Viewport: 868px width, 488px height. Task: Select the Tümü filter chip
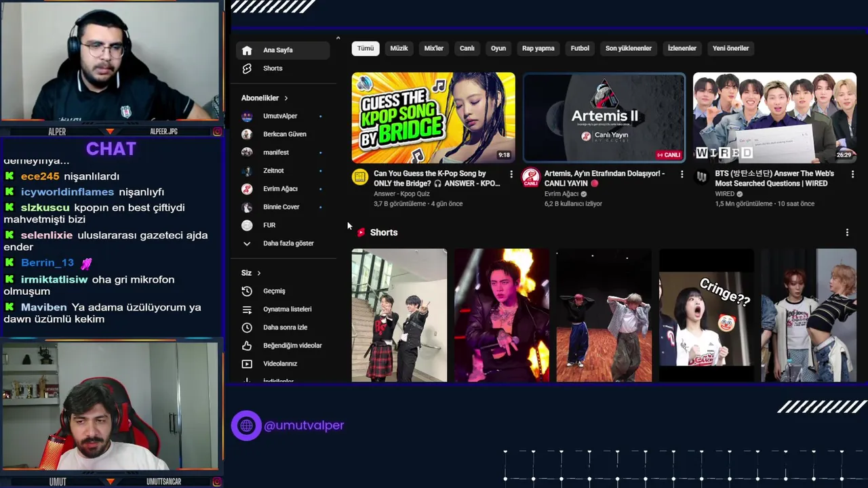pos(366,49)
